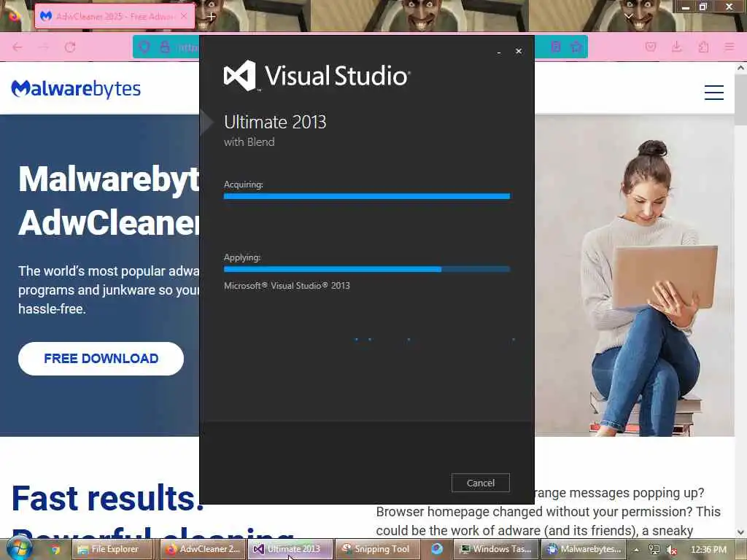The width and height of the screenshot is (747, 560).
Task: Maximize the Firefox browser window
Action: pos(703,7)
